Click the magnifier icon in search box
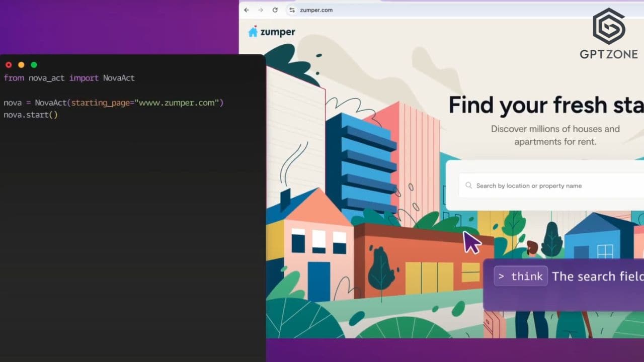The height and width of the screenshot is (362, 644). click(x=469, y=186)
